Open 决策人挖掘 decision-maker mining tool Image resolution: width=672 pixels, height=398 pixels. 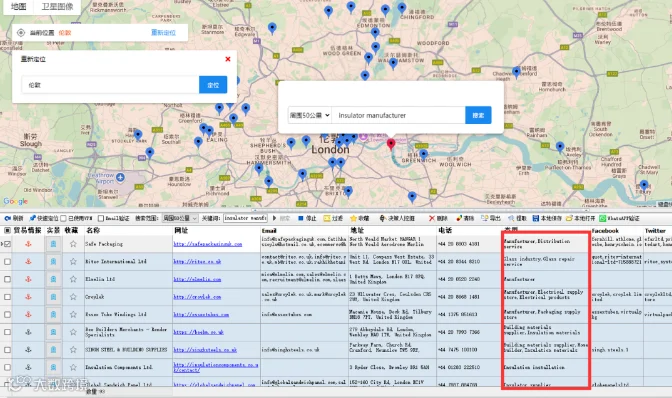[397, 218]
